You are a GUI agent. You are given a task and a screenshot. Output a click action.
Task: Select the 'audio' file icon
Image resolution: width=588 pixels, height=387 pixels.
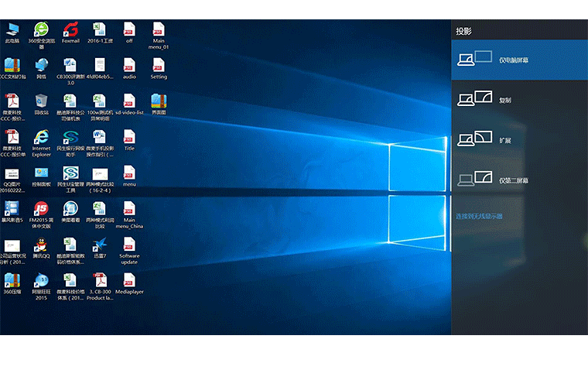(129, 68)
